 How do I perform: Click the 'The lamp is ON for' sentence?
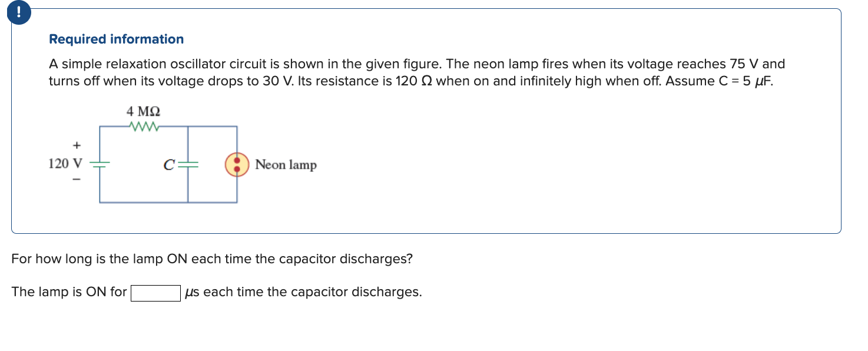pyautogui.click(x=68, y=292)
